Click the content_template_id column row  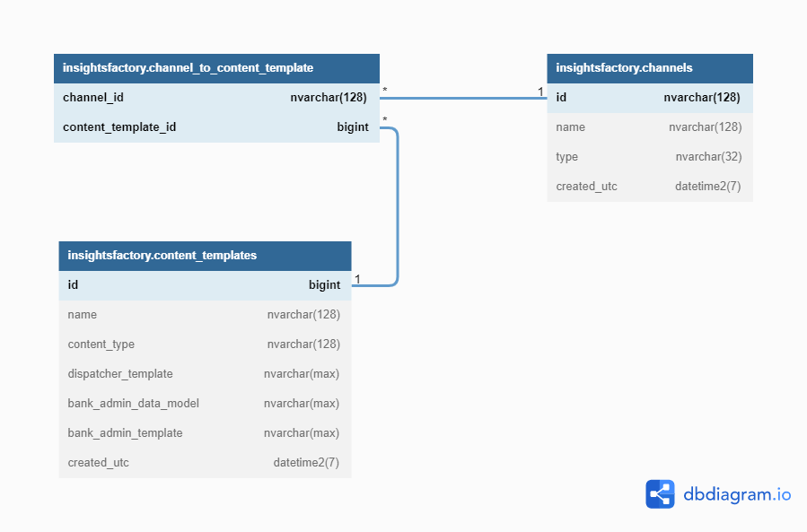coord(216,127)
